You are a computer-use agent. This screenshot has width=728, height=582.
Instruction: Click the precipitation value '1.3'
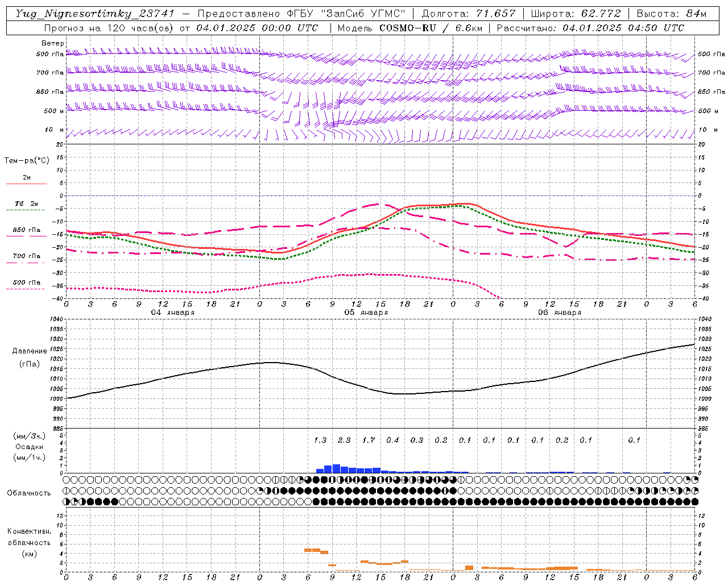(x=320, y=440)
